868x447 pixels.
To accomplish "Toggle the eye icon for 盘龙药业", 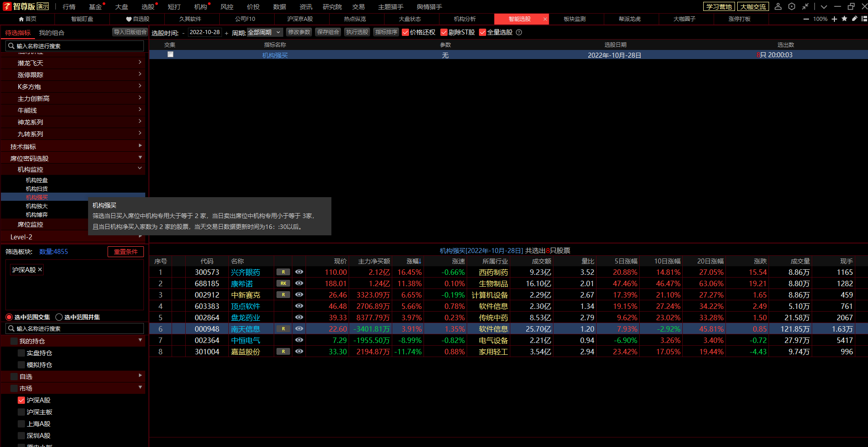I will click(x=299, y=317).
